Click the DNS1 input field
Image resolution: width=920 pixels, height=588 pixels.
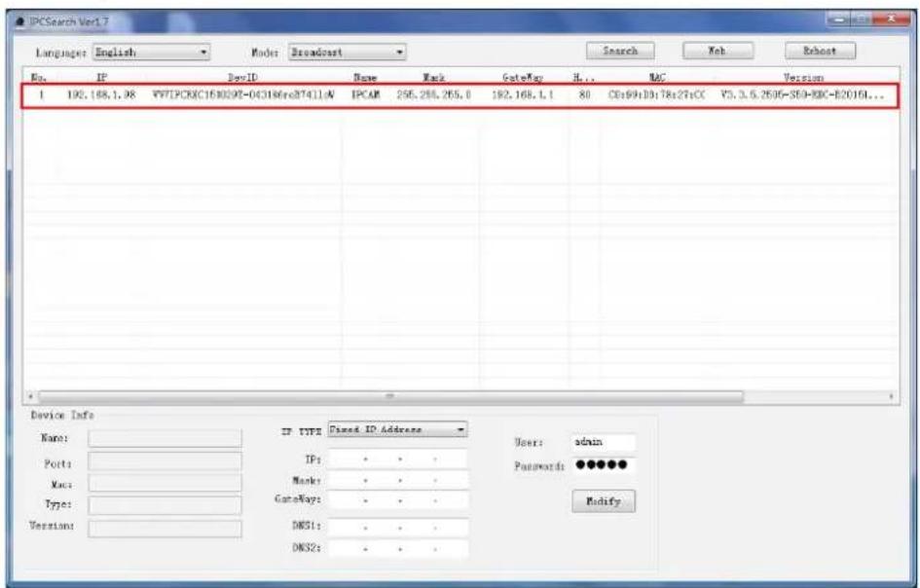pyautogui.click(x=398, y=528)
